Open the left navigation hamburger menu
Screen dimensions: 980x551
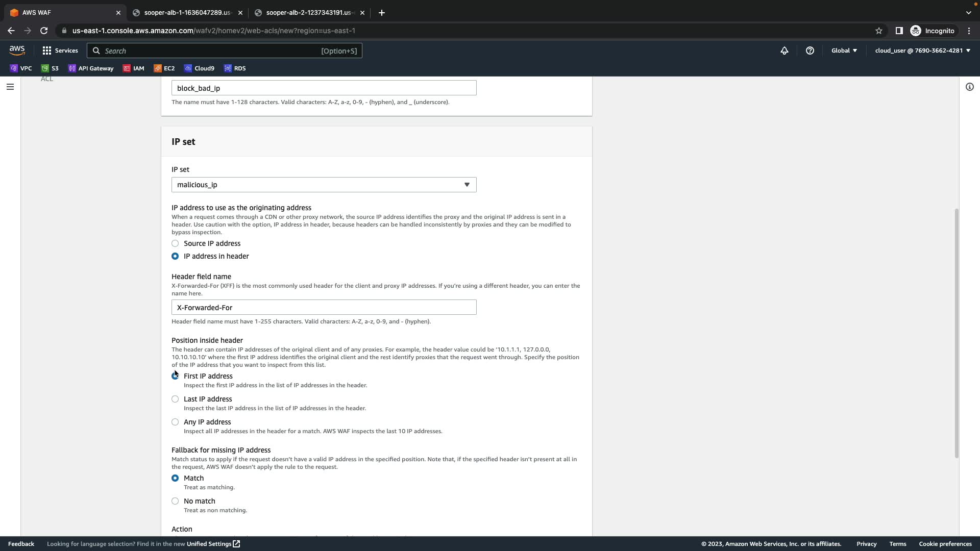point(10,87)
